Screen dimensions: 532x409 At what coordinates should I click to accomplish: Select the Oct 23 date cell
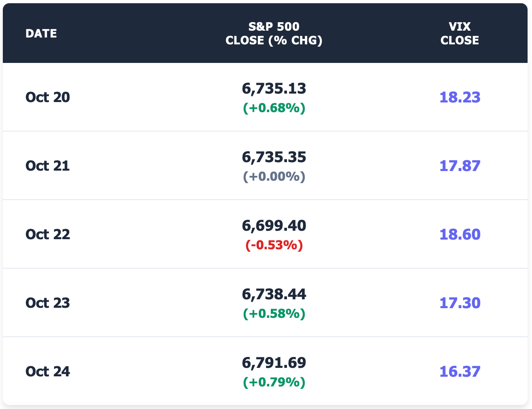coord(48,303)
